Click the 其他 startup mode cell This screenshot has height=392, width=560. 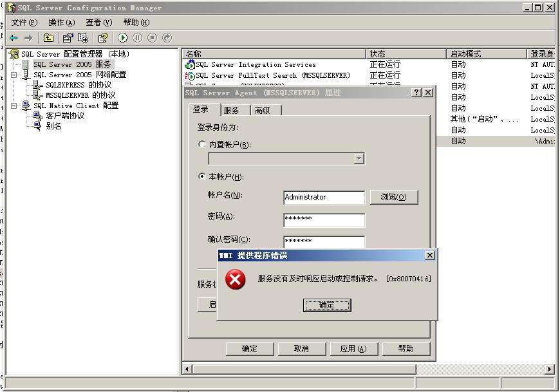pyautogui.click(x=484, y=119)
